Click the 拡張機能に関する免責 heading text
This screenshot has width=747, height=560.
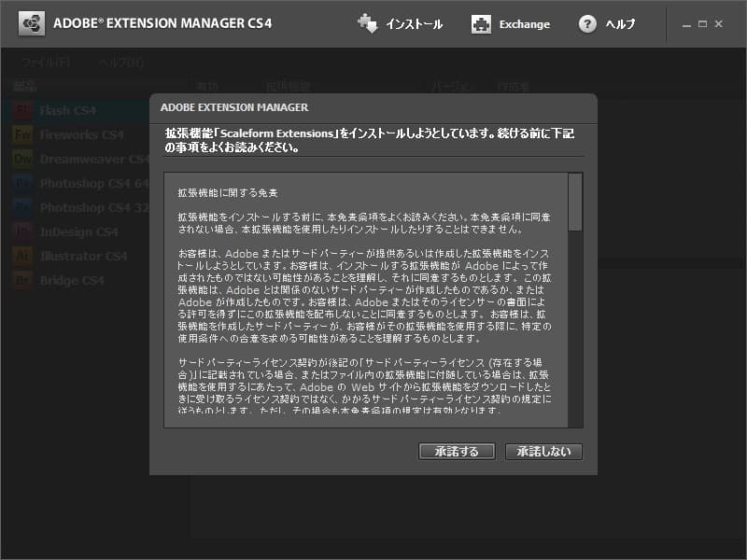tap(228, 193)
